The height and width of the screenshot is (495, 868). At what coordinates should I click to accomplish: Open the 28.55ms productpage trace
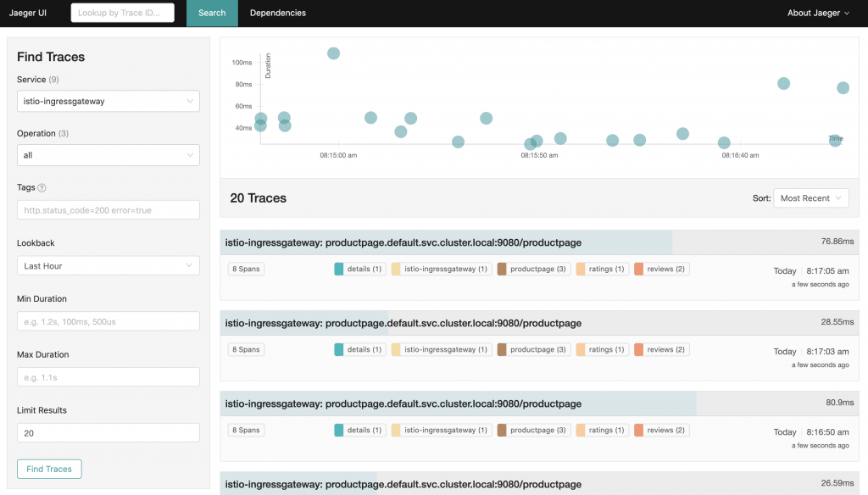pos(539,323)
